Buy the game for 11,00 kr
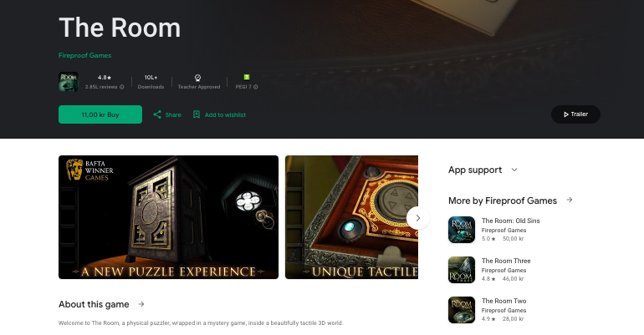Screen dimensions: 644x335 tap(100, 114)
